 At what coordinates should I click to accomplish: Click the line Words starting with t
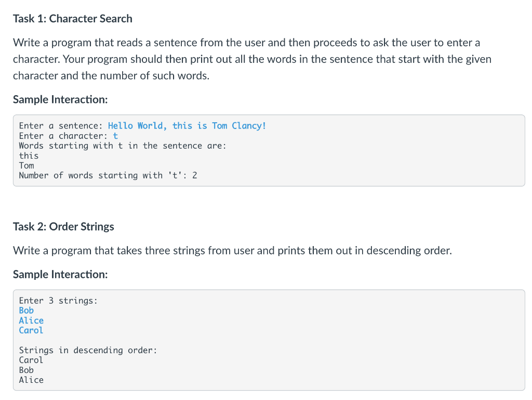coord(123,146)
